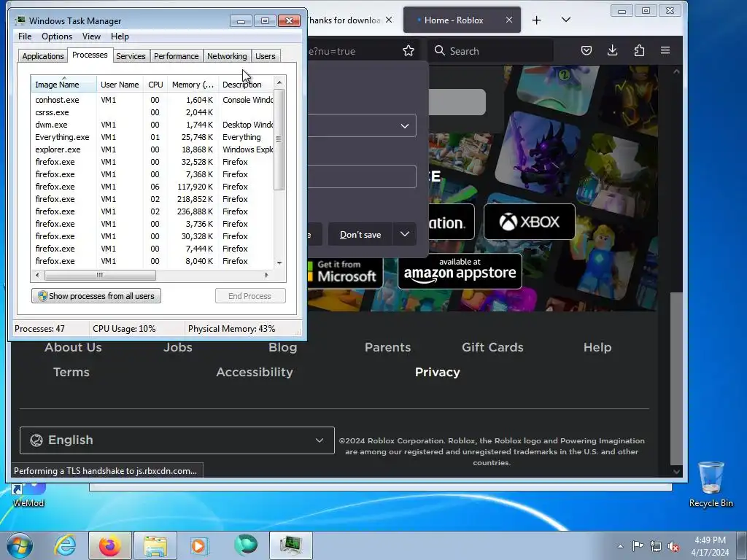
Task: Open the Task Manager Options menu
Action: click(x=57, y=36)
